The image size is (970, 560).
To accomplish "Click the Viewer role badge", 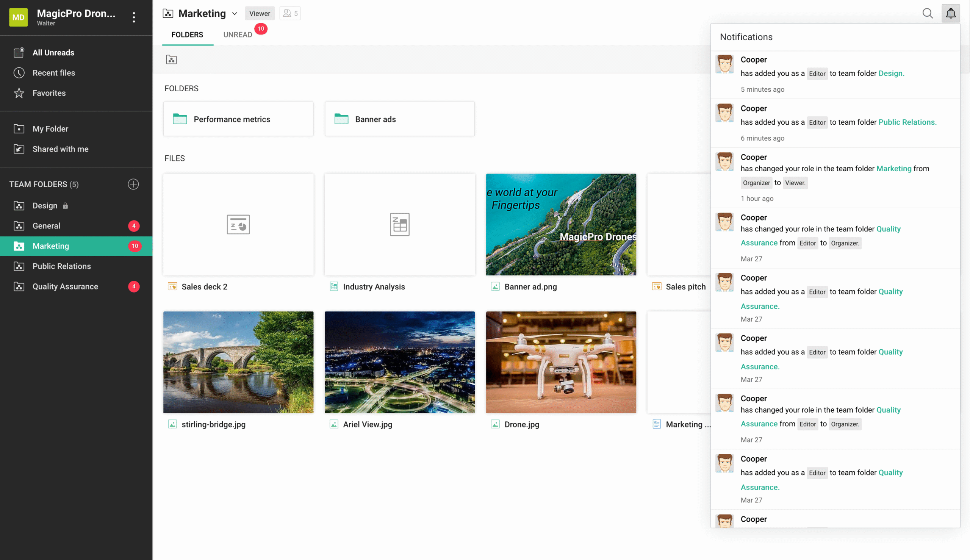I will [x=259, y=14].
